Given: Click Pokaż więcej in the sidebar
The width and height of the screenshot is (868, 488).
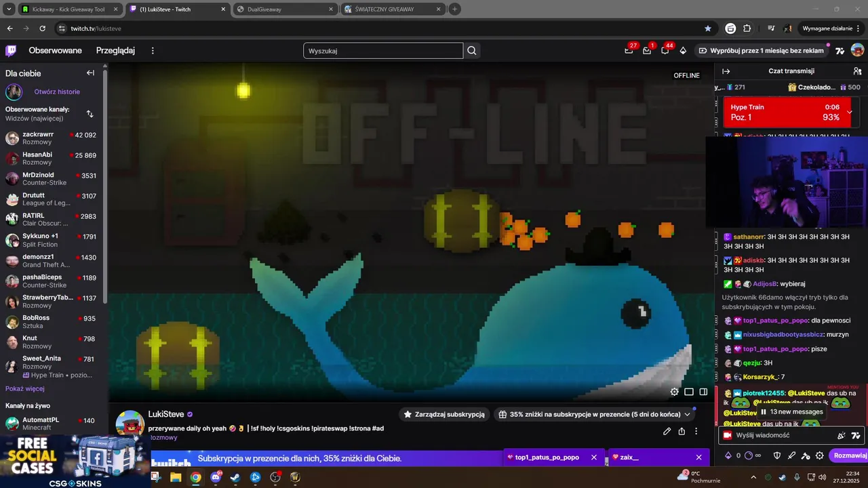Looking at the screenshot, I should click(x=25, y=388).
